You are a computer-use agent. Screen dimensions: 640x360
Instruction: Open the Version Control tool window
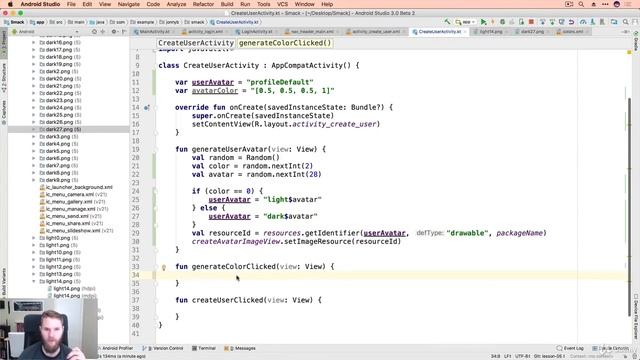pyautogui.click(x=163, y=349)
